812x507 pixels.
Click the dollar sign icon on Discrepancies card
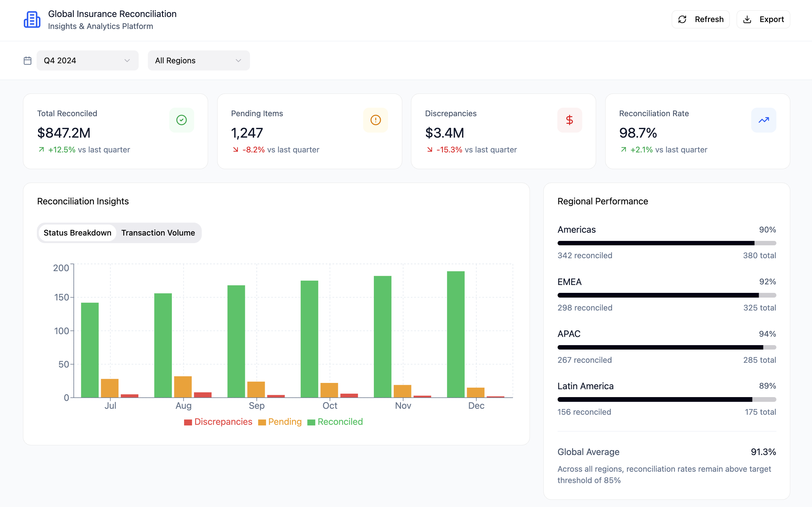(569, 120)
